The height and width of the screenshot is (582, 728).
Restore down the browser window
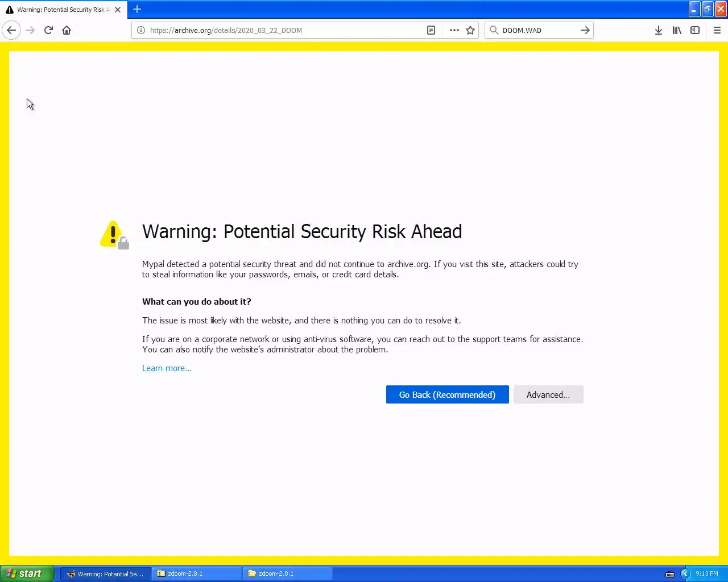[x=708, y=9]
